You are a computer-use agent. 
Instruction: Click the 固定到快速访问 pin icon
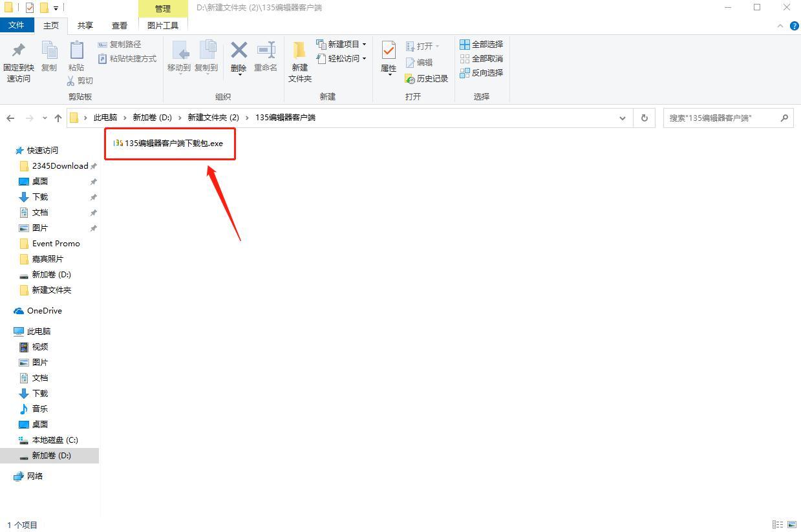point(19,50)
